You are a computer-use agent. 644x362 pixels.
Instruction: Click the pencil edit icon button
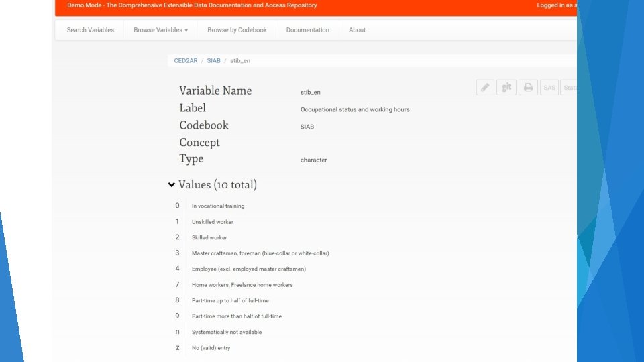(485, 87)
